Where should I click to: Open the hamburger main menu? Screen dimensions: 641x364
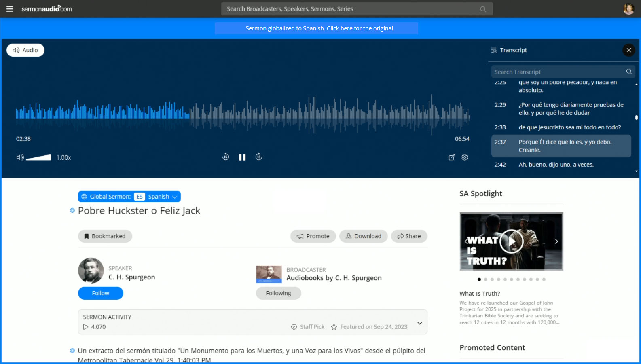10,9
